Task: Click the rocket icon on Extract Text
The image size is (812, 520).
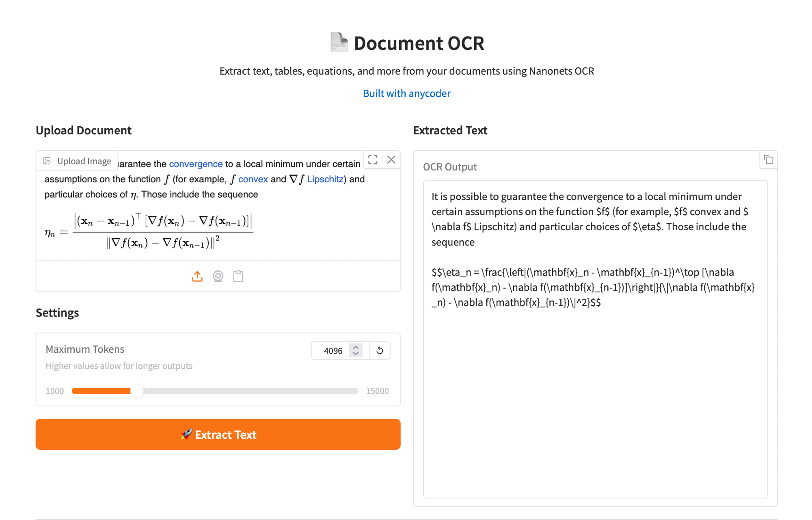Action: click(186, 434)
